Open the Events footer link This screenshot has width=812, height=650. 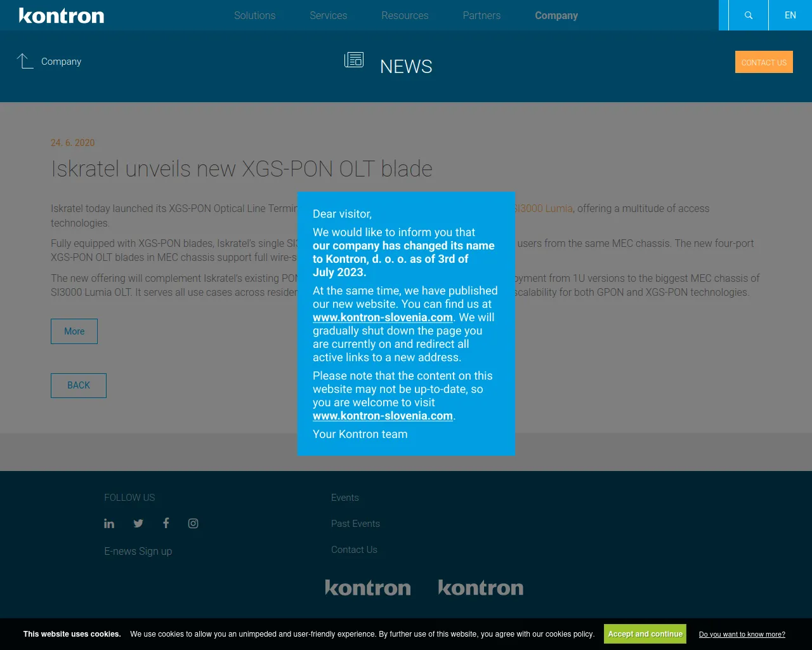point(345,498)
